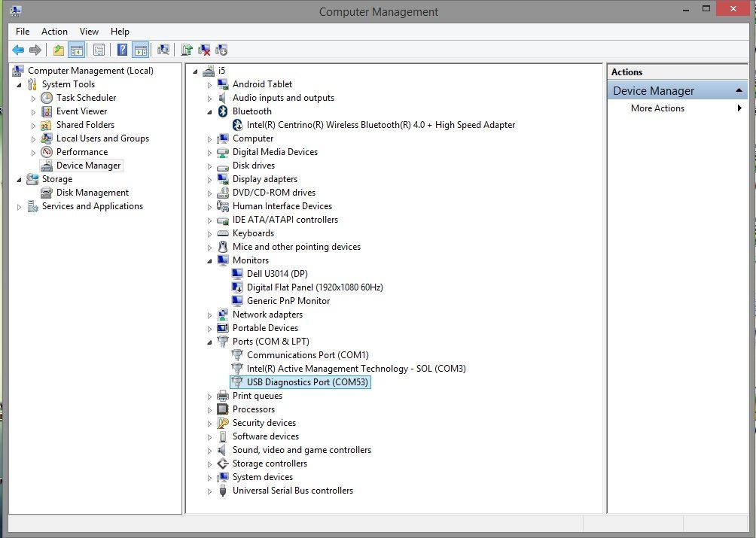
Task: Toggle the Show/Hide Console Tree button
Action: pos(76,50)
